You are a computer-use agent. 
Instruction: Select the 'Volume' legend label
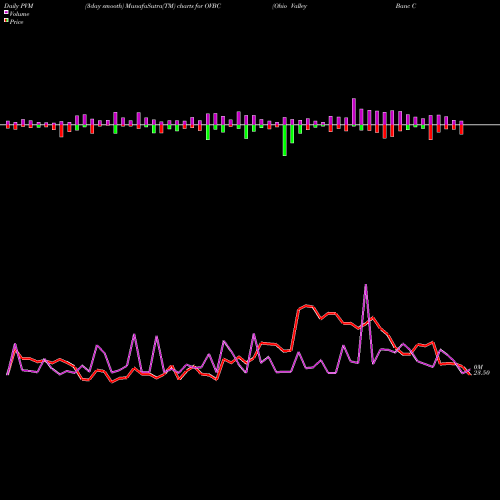[19, 14]
